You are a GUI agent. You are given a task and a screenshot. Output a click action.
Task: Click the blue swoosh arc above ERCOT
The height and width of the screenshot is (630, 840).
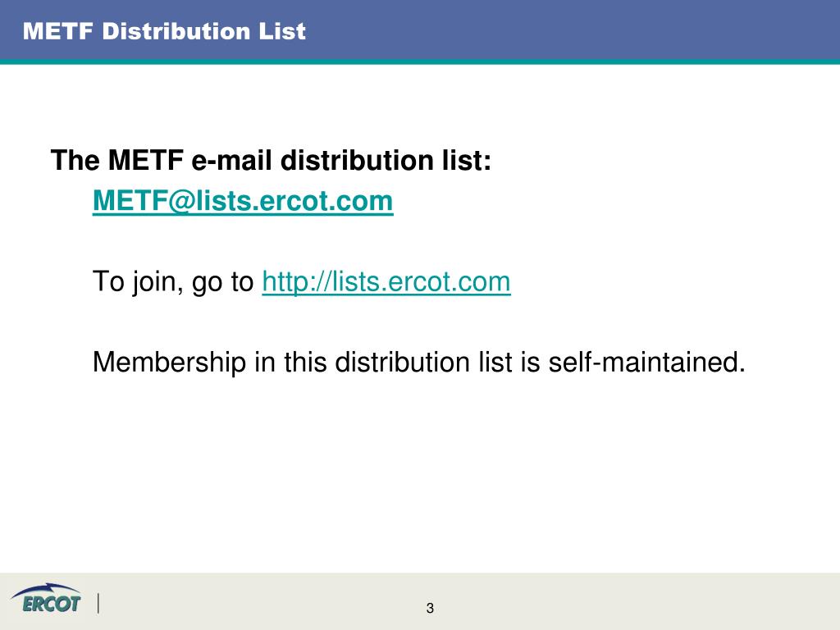point(46,589)
